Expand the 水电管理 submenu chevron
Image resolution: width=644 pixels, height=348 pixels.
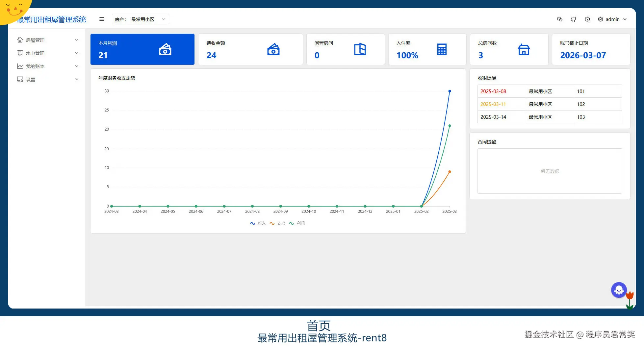pyautogui.click(x=77, y=53)
